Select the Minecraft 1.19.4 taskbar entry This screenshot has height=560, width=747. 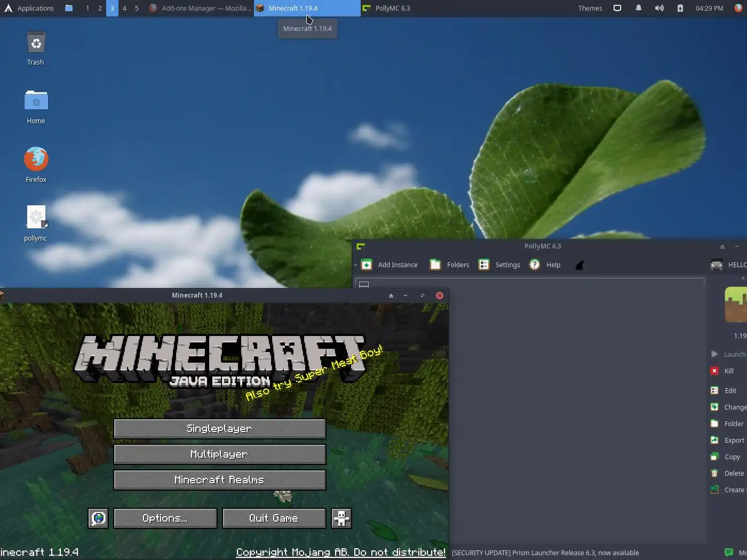pyautogui.click(x=307, y=8)
